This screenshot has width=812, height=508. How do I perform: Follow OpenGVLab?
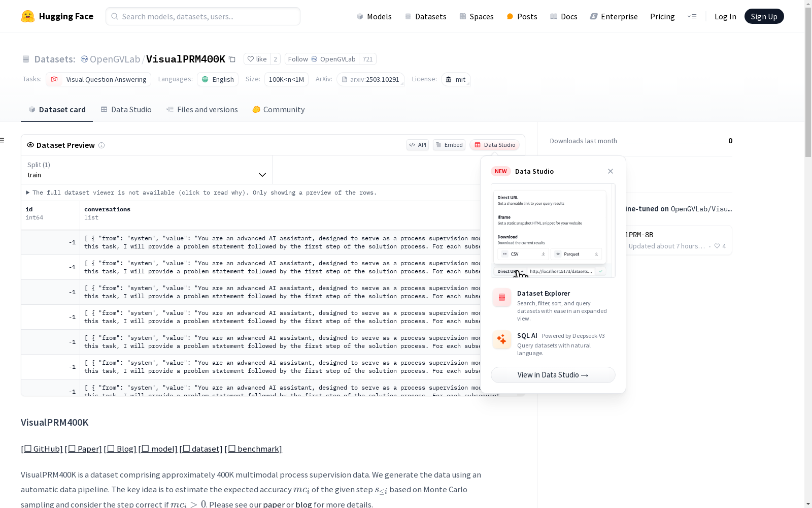click(322, 59)
